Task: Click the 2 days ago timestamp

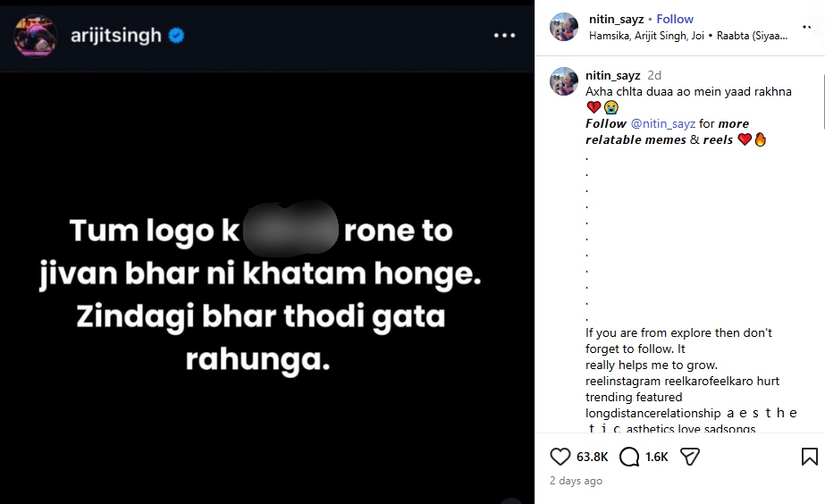Action: pyautogui.click(x=576, y=481)
